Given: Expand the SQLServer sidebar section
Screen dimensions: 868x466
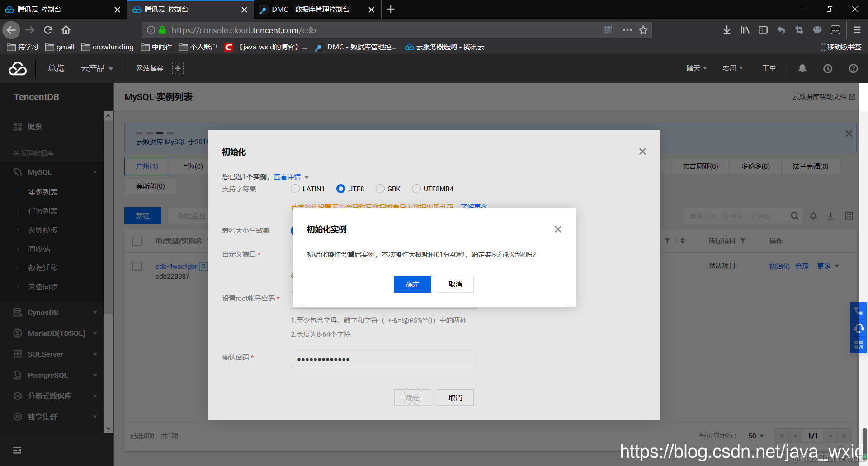Looking at the screenshot, I should pos(95,354).
